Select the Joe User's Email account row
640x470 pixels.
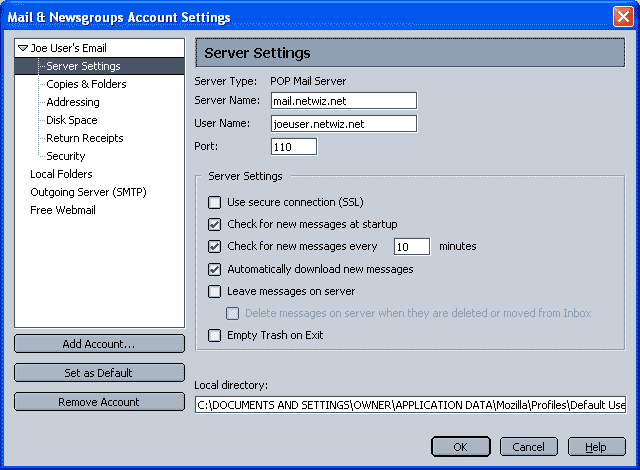tap(99, 48)
